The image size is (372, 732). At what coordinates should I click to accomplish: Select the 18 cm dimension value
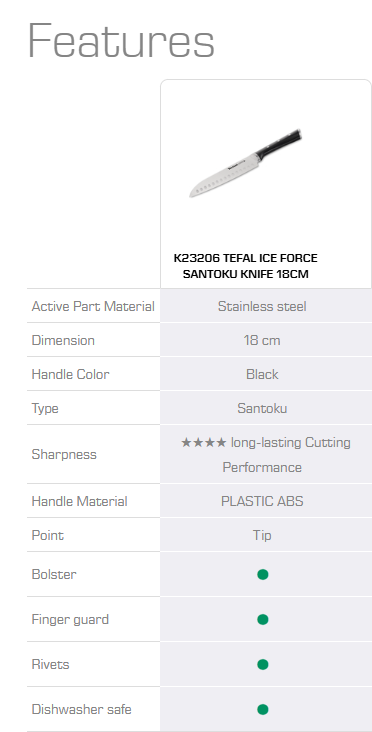[x=262, y=340]
